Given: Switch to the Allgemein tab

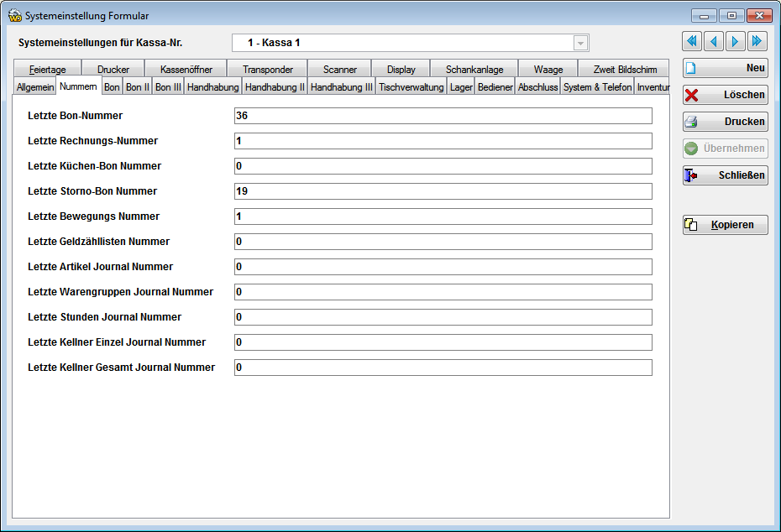Looking at the screenshot, I should pyautogui.click(x=35, y=87).
